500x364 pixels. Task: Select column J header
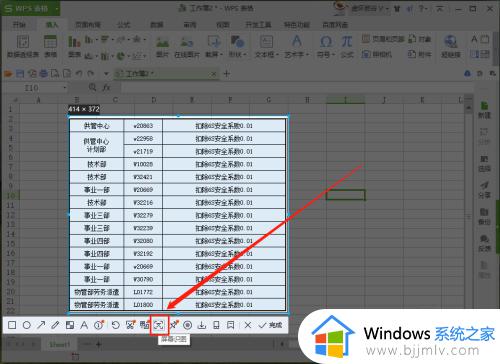point(384,100)
